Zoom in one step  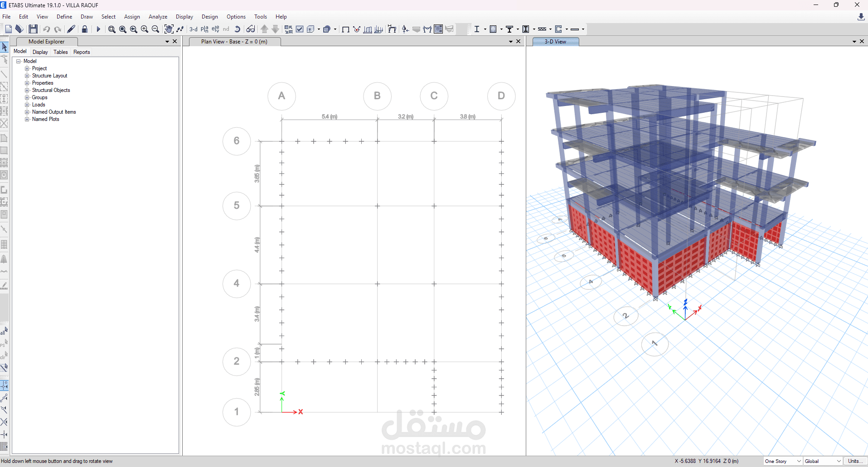pos(145,29)
